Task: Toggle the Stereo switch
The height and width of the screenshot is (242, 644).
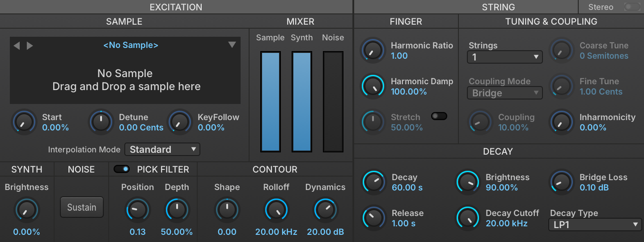Action: [632, 7]
